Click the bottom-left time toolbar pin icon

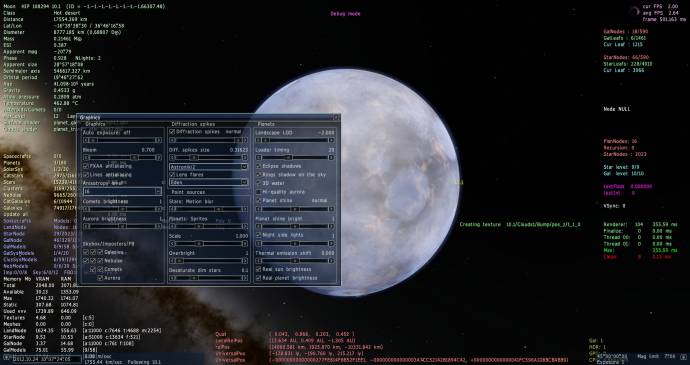point(6,358)
